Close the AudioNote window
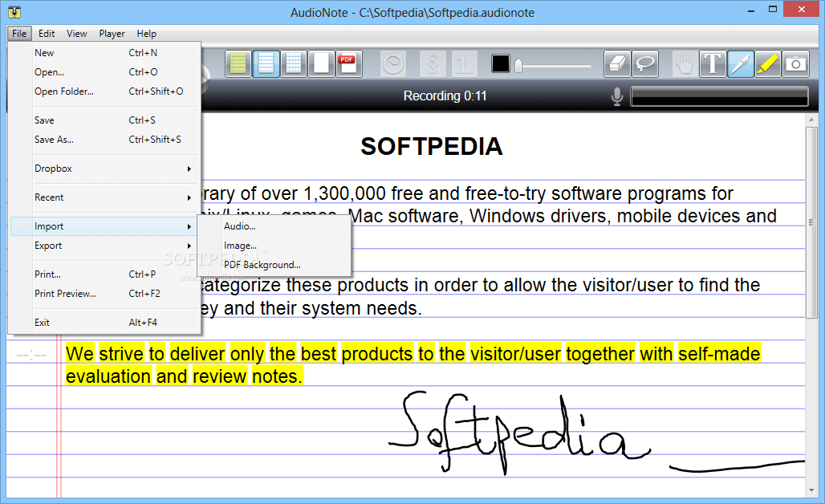This screenshot has width=825, height=504. [801, 10]
